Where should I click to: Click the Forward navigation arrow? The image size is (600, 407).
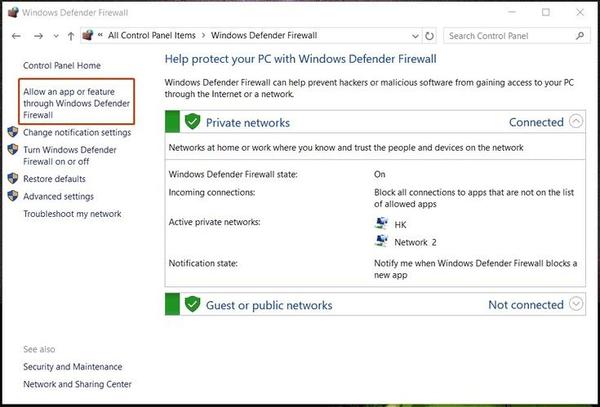tap(37, 36)
